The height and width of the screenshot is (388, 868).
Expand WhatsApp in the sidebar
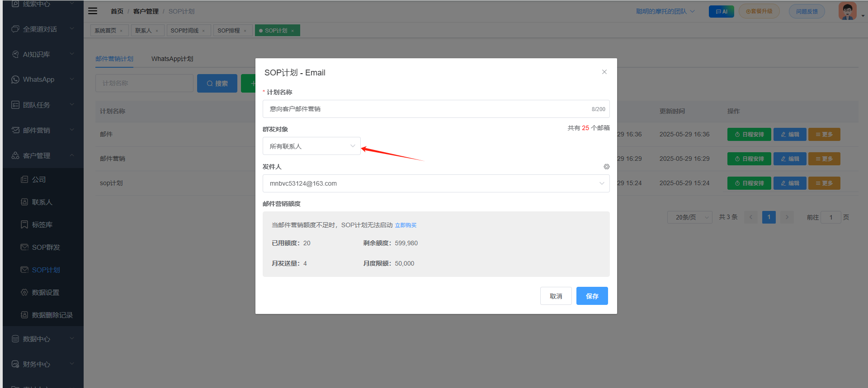43,79
